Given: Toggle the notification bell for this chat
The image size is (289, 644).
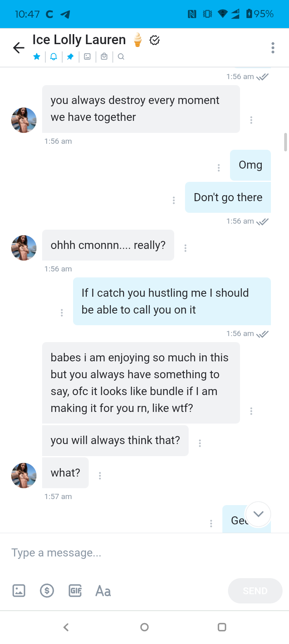Looking at the screenshot, I should tap(53, 57).
